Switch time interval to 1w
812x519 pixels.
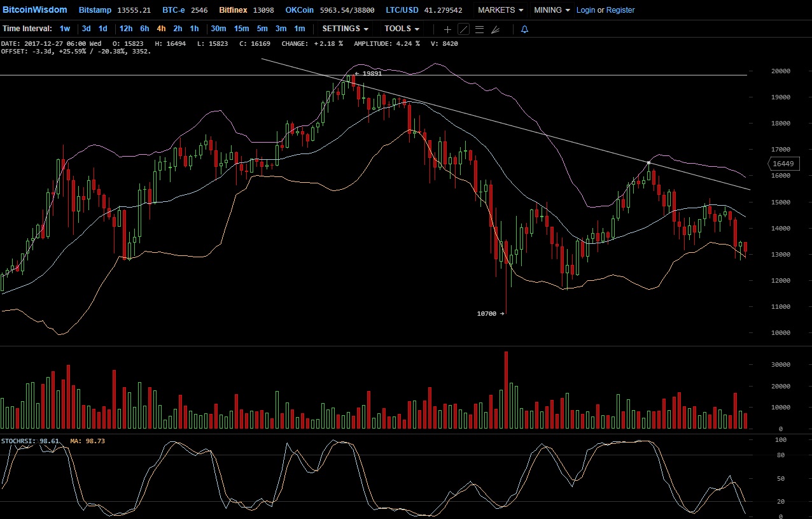point(65,29)
